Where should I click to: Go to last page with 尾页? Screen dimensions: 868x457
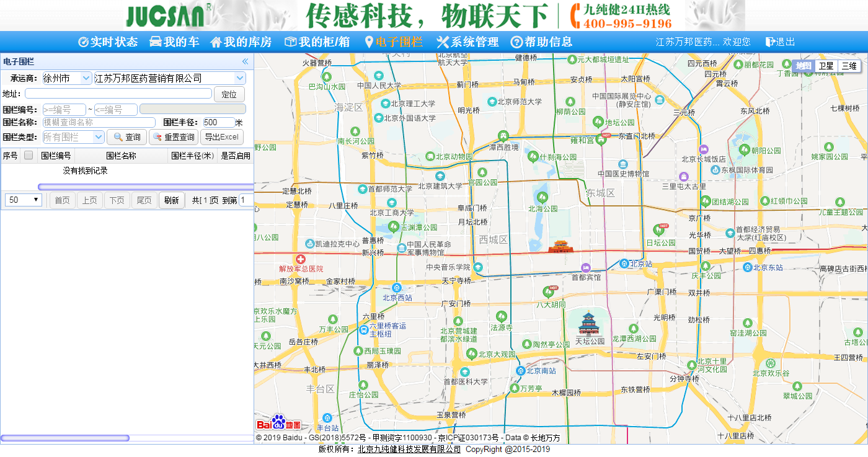[x=144, y=200]
